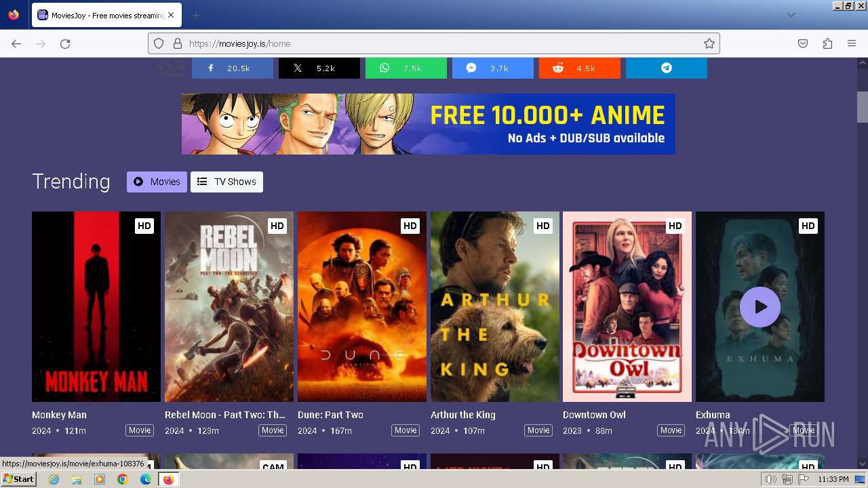This screenshot has width=868, height=488.
Task: Open a new browser tab
Action: (196, 15)
